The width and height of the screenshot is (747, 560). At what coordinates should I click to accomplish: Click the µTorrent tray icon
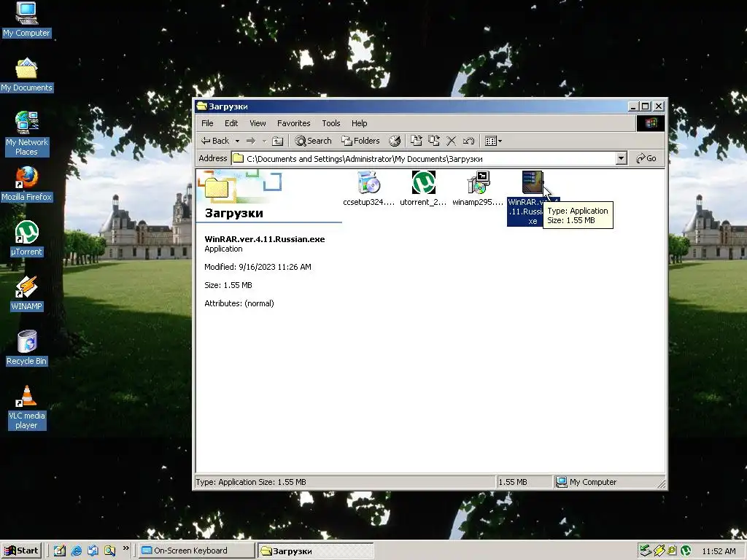[686, 551]
